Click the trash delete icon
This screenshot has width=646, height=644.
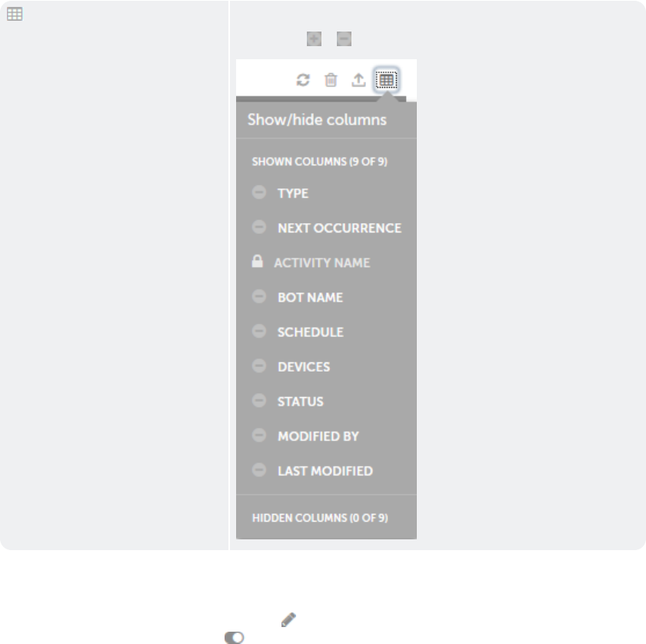331,80
